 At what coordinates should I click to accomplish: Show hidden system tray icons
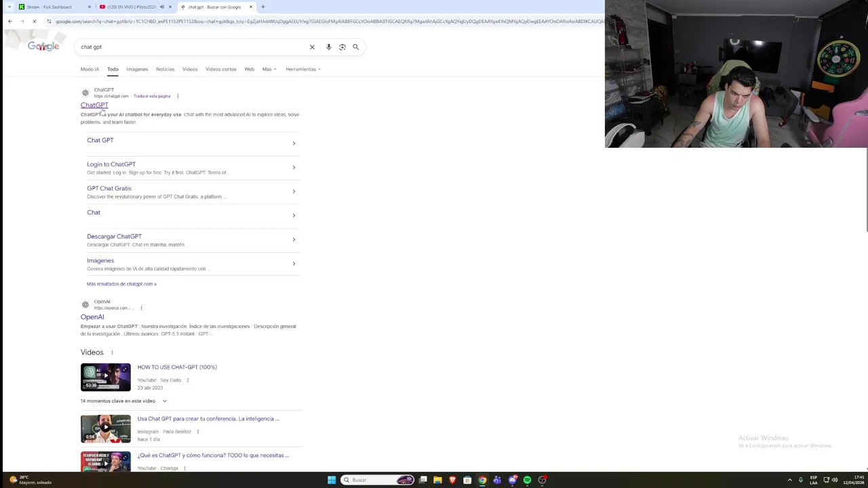[x=789, y=480]
